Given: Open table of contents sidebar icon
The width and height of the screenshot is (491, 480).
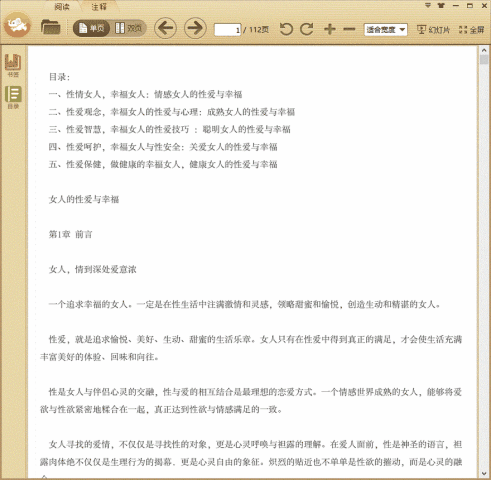Looking at the screenshot, I should 13,97.
